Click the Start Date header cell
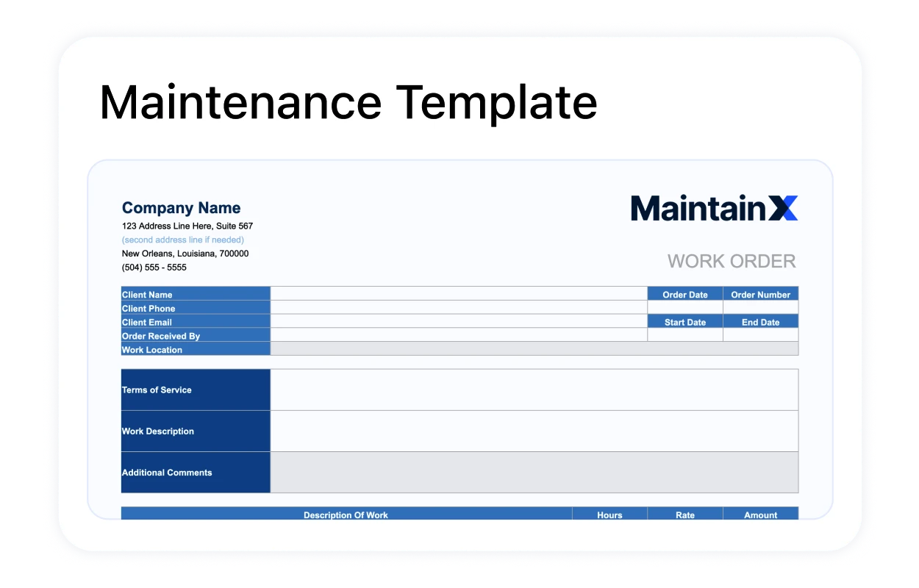This screenshot has height=588, width=919. coord(686,321)
